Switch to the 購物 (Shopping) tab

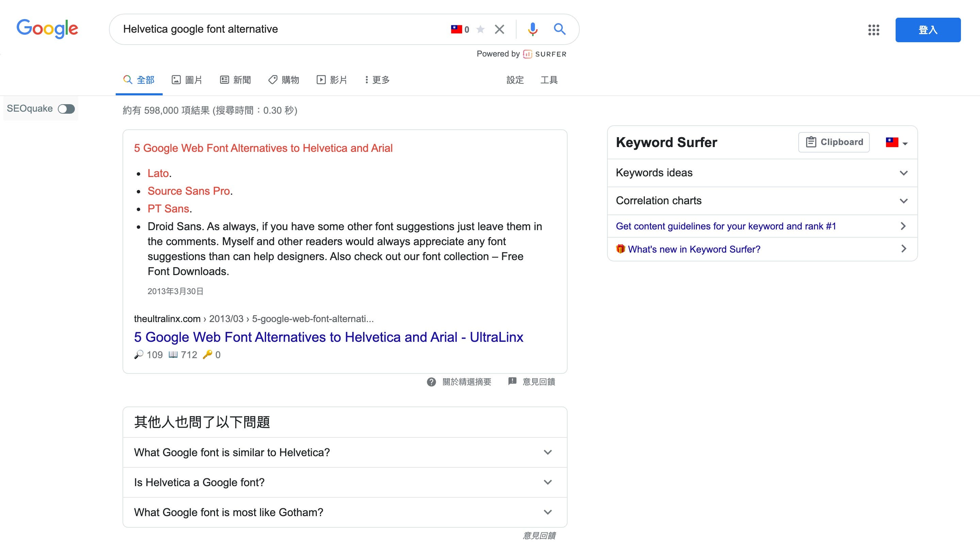[x=283, y=80]
